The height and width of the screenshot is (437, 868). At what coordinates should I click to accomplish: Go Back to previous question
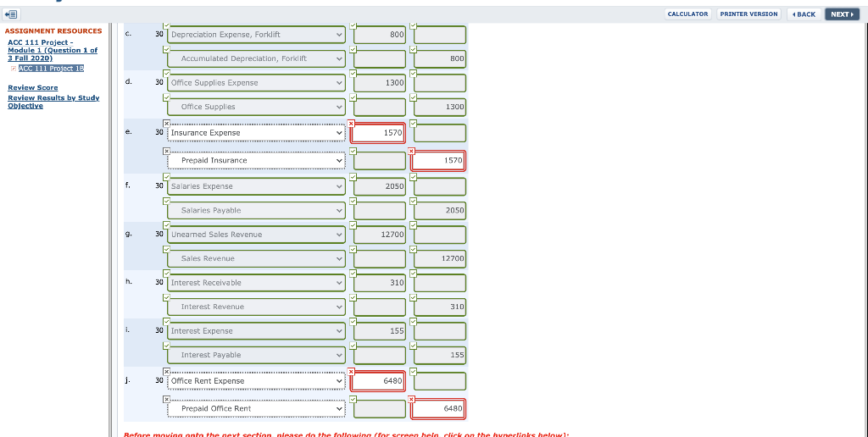click(804, 14)
